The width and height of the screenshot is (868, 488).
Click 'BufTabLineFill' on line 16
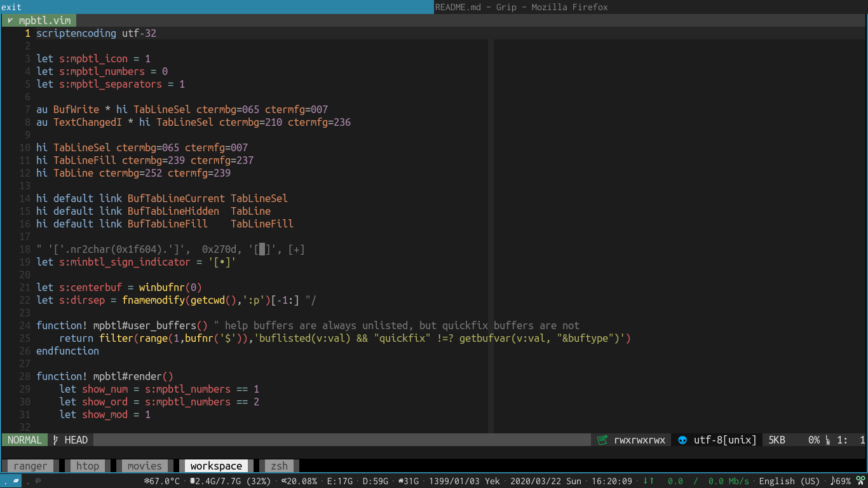coord(168,224)
